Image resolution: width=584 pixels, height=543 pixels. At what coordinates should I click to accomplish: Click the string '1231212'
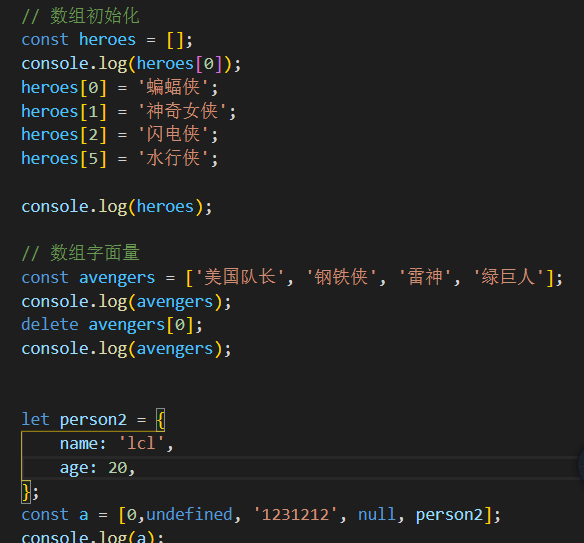(295, 515)
